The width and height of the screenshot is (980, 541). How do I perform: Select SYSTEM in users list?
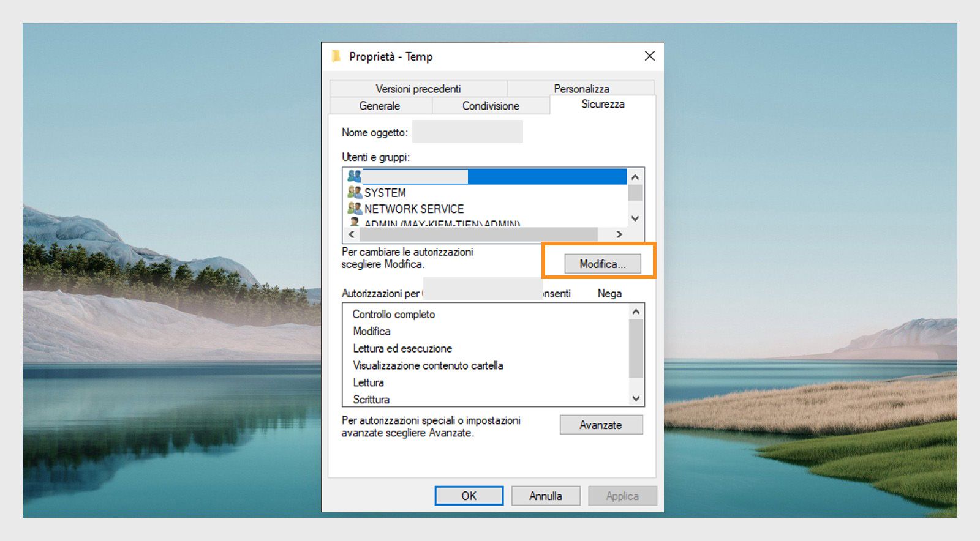385,192
